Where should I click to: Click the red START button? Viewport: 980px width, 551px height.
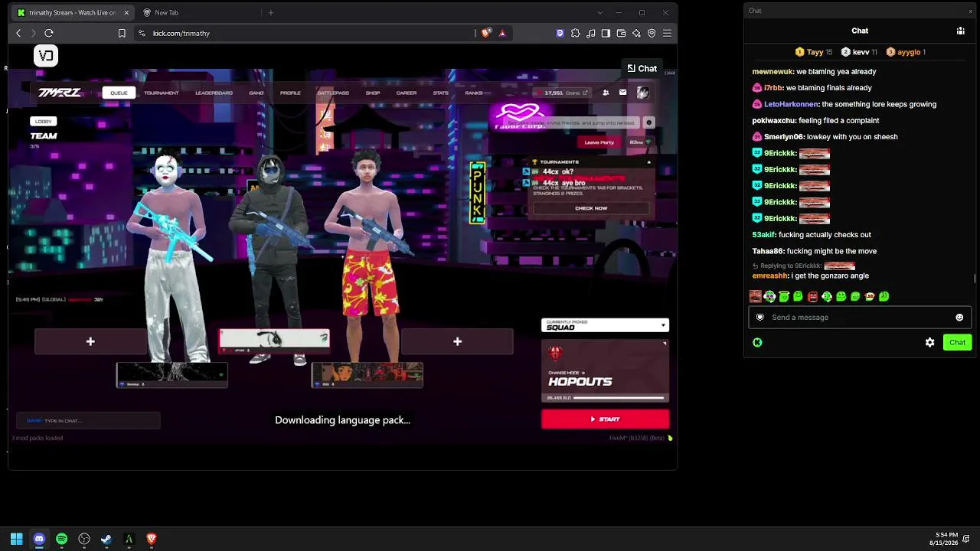click(x=605, y=419)
